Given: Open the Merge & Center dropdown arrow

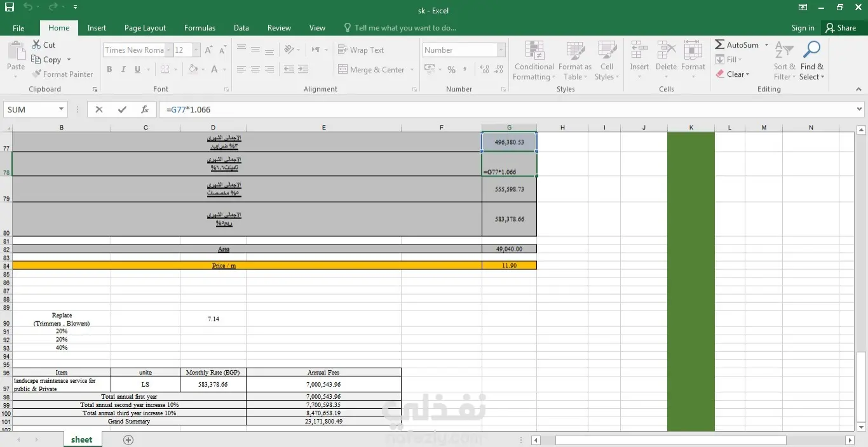Looking at the screenshot, I should tap(412, 70).
